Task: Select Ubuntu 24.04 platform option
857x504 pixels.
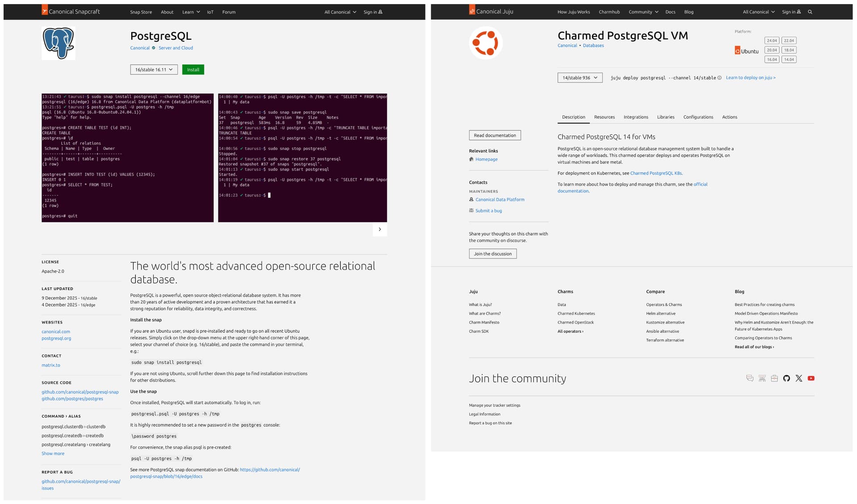Action: (772, 41)
